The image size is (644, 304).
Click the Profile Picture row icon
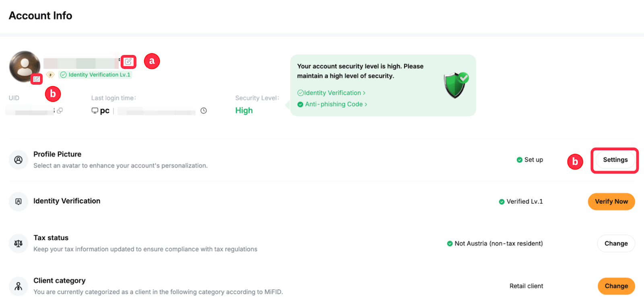point(19,160)
